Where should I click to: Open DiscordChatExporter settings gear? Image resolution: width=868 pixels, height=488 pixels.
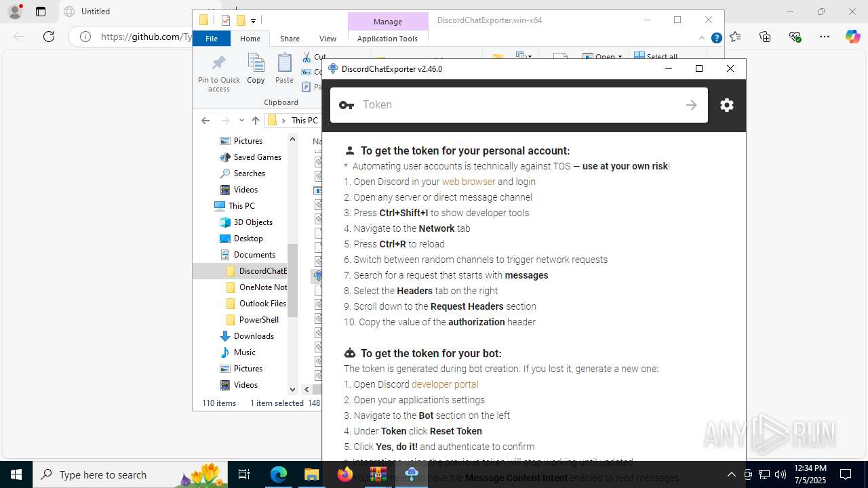point(727,105)
